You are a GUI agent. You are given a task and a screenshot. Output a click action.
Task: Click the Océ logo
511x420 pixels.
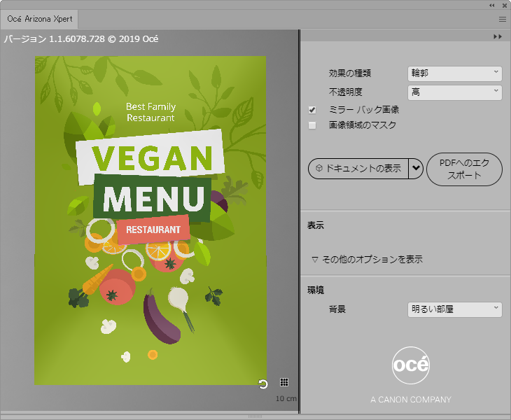pyautogui.click(x=411, y=365)
